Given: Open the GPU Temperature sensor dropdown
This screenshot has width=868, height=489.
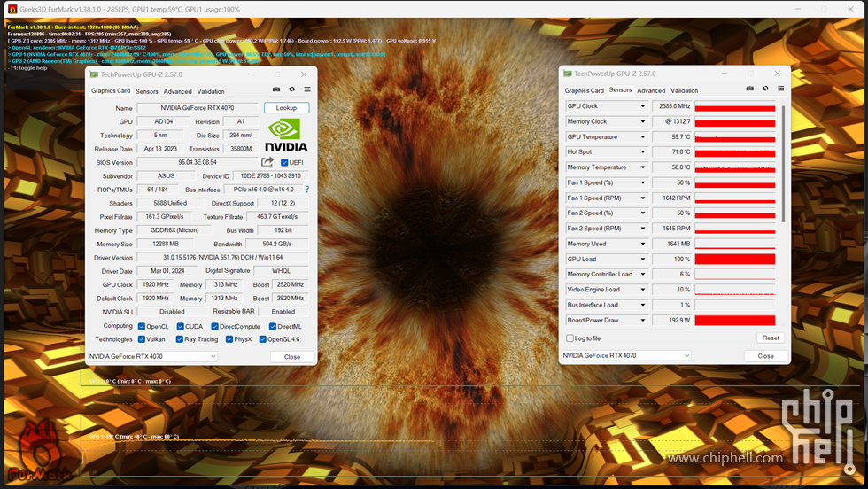Looking at the screenshot, I should point(643,136).
